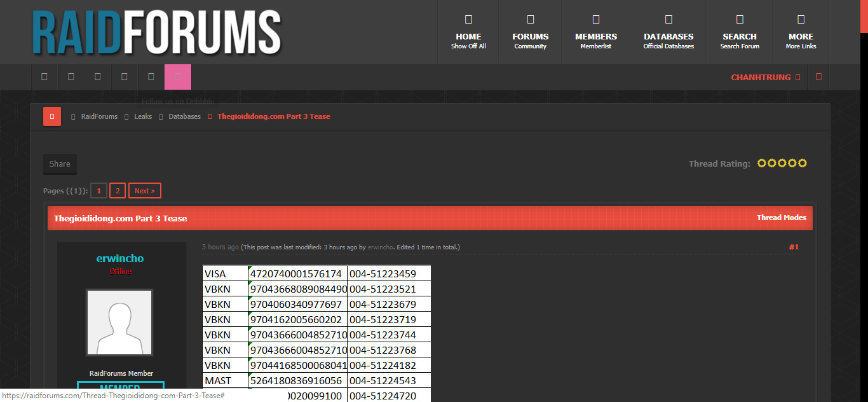Go to page 2 of thread
Image resolution: width=868 pixels, height=402 pixels.
[x=118, y=191]
